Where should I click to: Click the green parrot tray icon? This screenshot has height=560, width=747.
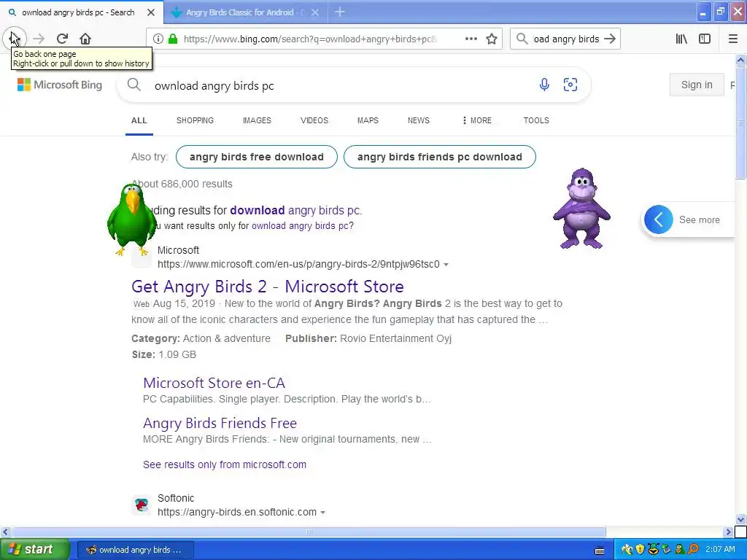(680, 550)
